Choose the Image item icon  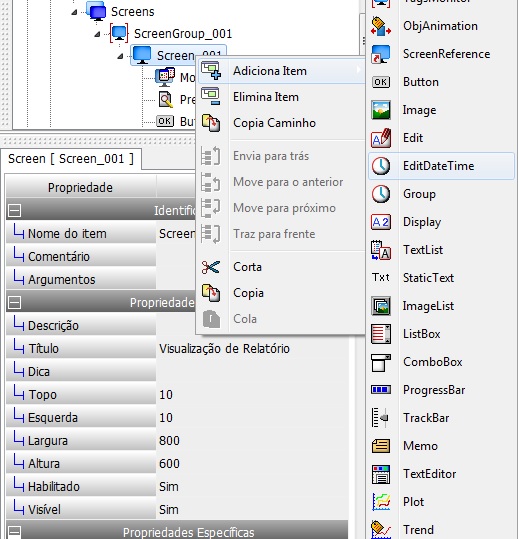(x=381, y=110)
